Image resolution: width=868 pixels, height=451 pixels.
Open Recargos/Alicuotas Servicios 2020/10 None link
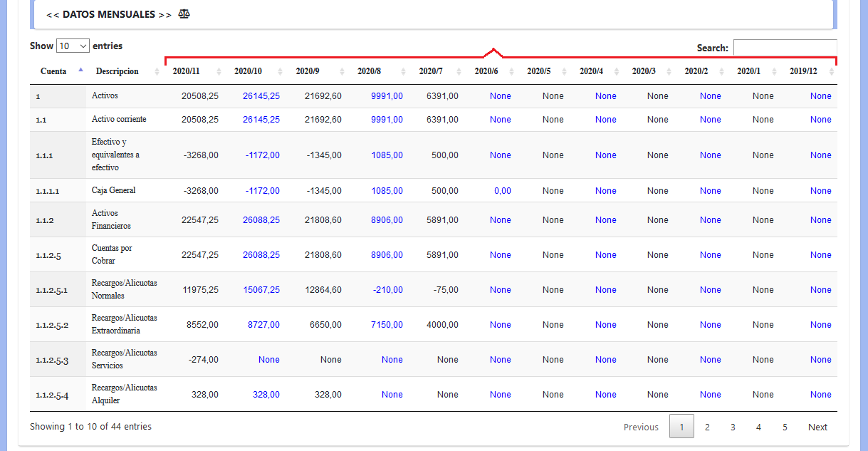(x=269, y=360)
